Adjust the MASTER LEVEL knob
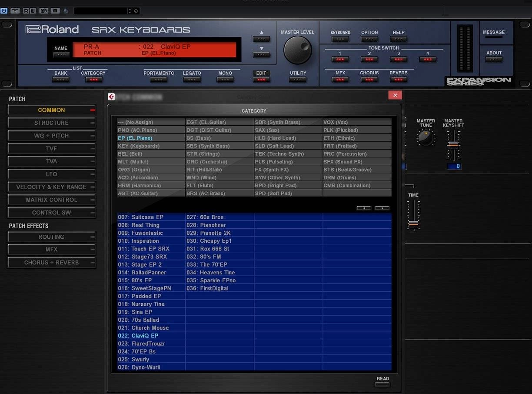The width and height of the screenshot is (532, 394). click(298, 50)
